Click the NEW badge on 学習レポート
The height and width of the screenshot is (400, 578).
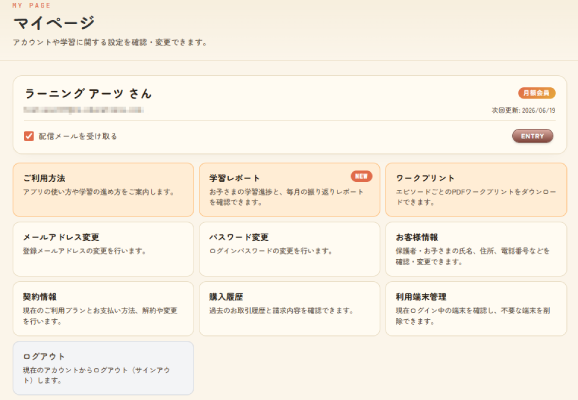point(361,176)
